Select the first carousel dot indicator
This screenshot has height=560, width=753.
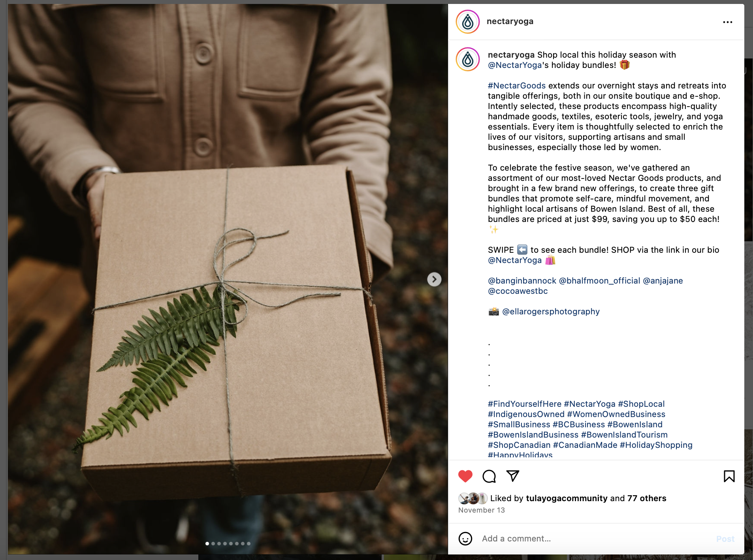[207, 543]
